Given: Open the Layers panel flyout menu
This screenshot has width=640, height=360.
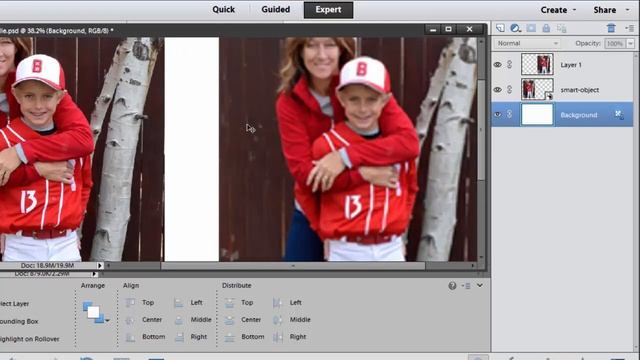Looking at the screenshot, I should [629, 28].
